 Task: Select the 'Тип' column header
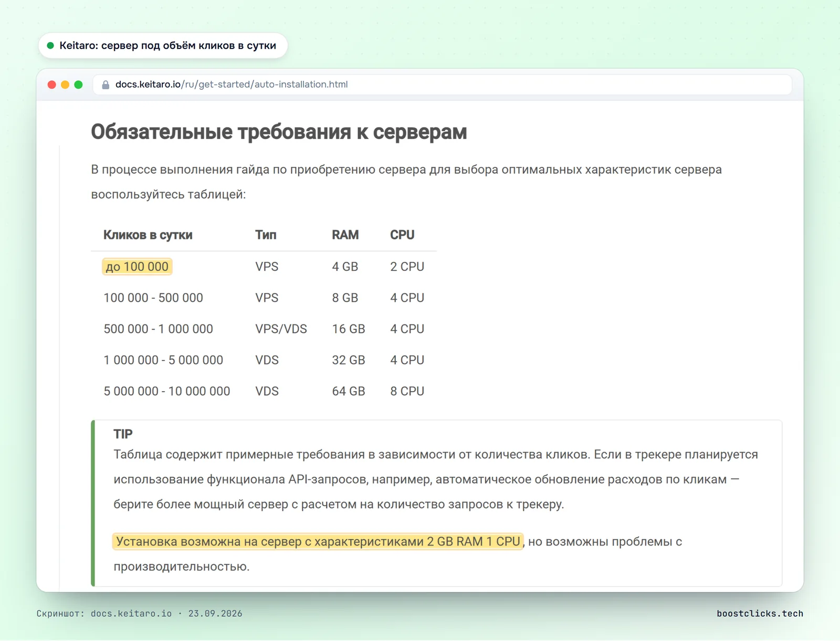pos(266,235)
